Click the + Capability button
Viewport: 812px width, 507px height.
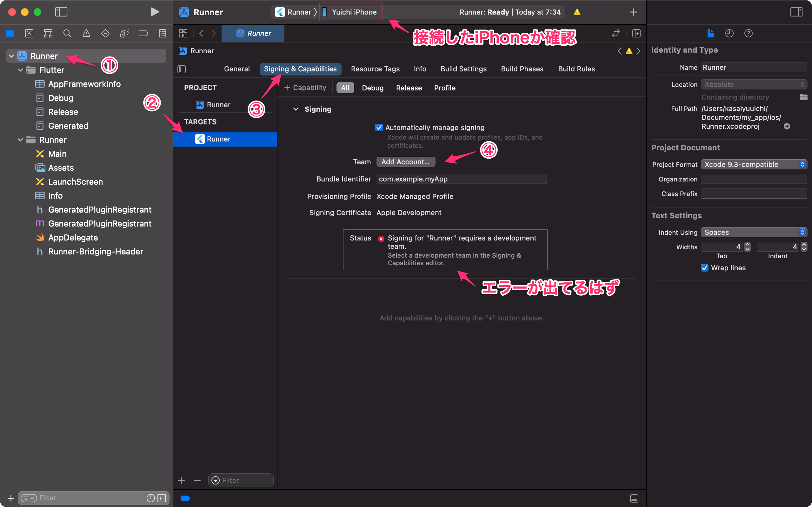click(305, 88)
